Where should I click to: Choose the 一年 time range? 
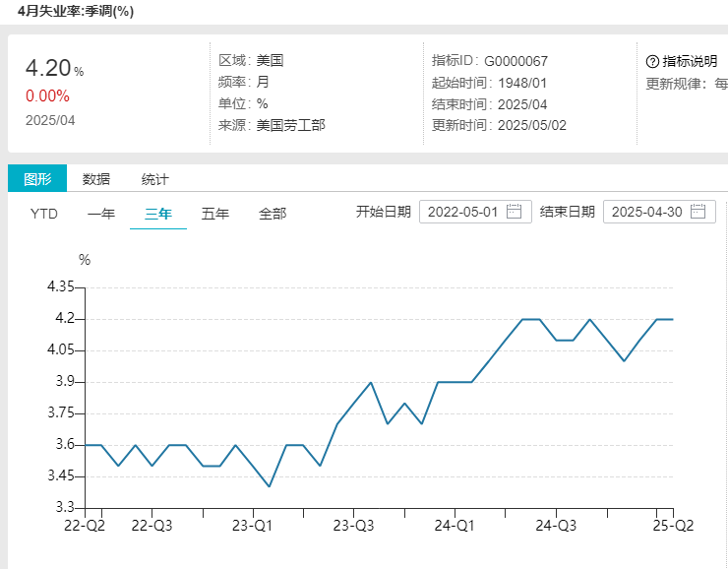(101, 214)
